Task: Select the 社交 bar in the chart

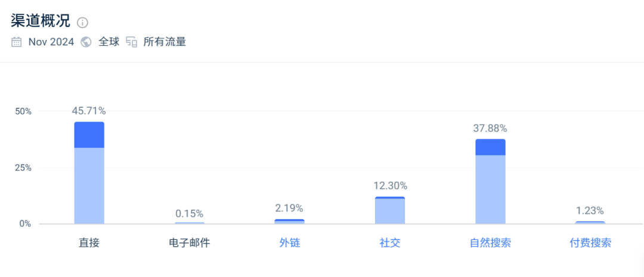Action: [390, 210]
